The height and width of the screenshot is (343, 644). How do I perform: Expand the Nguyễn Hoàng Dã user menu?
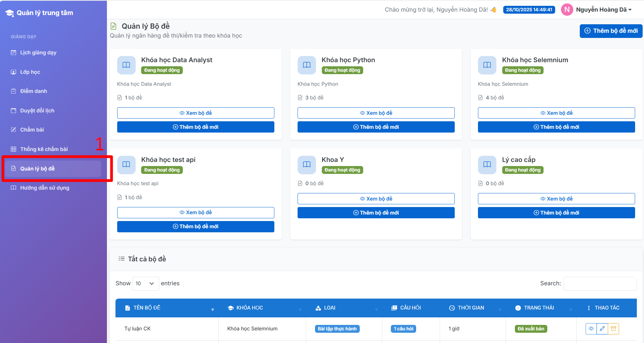(x=603, y=10)
